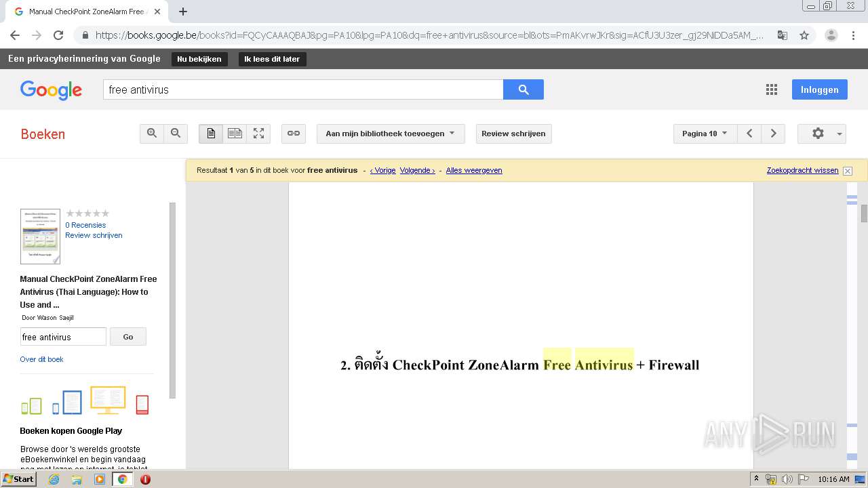Click the blue search button

click(524, 89)
